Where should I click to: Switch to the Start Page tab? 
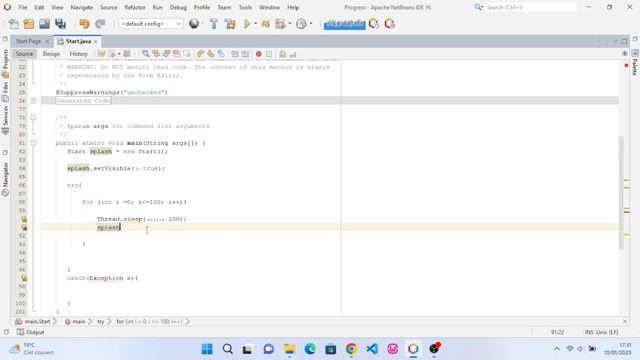tap(28, 41)
